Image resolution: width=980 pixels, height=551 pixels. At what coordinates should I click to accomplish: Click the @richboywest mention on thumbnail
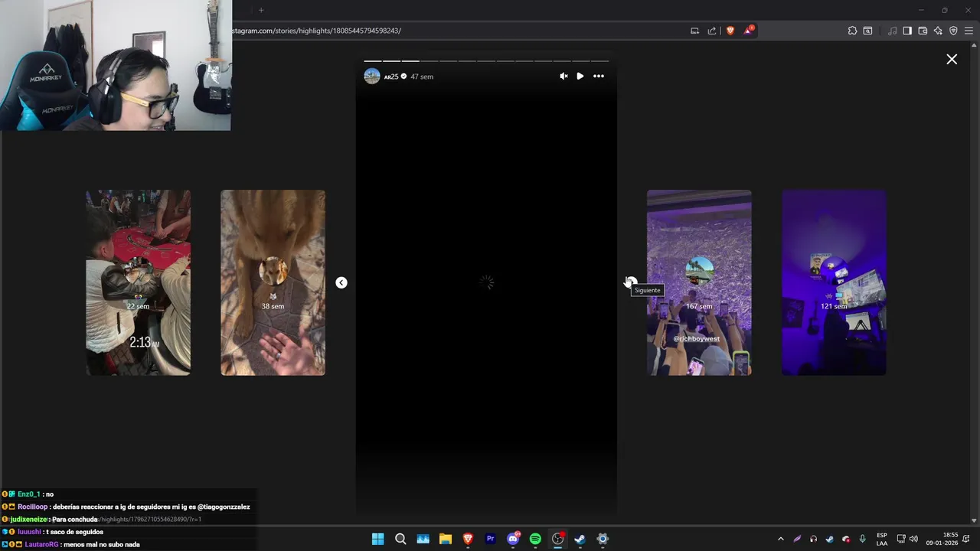pyautogui.click(x=697, y=338)
